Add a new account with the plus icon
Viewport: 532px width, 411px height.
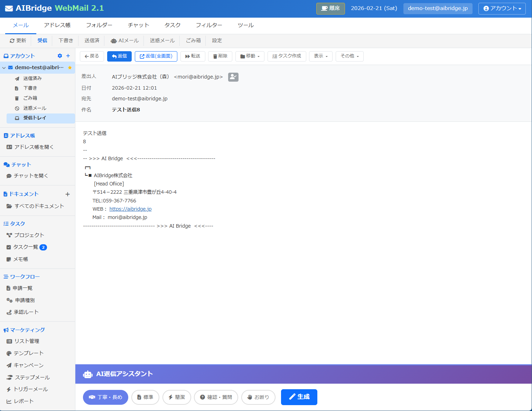pyautogui.click(x=68, y=56)
